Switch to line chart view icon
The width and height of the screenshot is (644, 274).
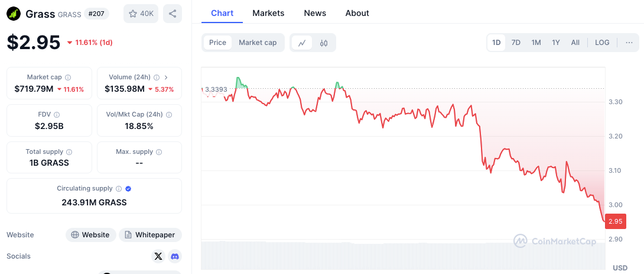(x=302, y=43)
